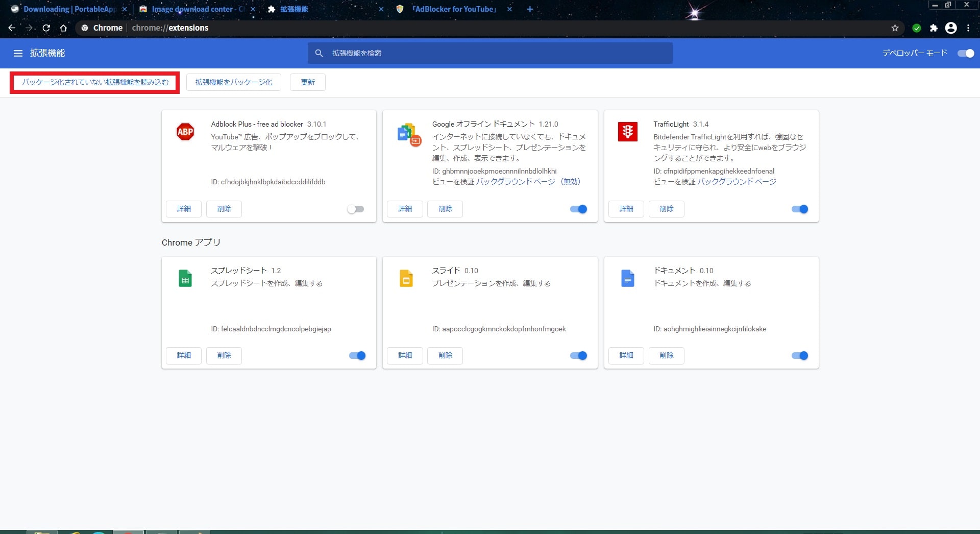Viewport: 980px width, 534px height.
Task: Click the green checkmark extension icon
Action: [917, 28]
